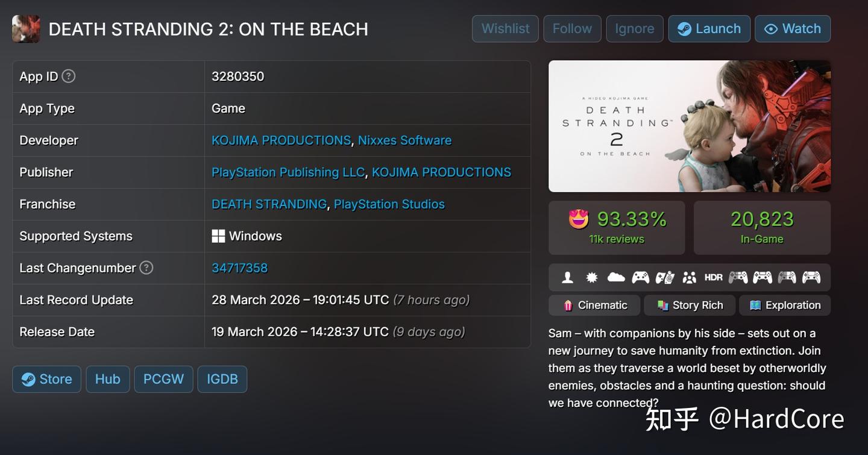The image size is (868, 455).
Task: Open the Nixxes Software developer link
Action: coord(404,140)
